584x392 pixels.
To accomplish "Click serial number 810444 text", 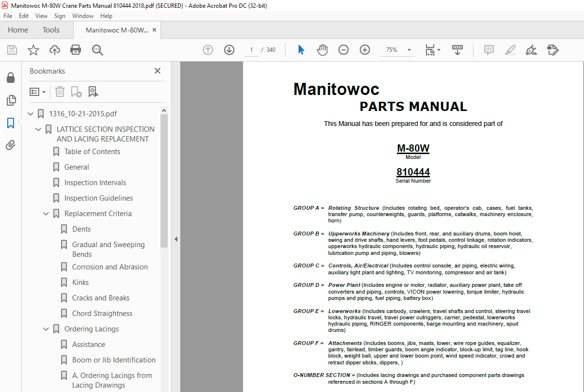I will (413, 172).
